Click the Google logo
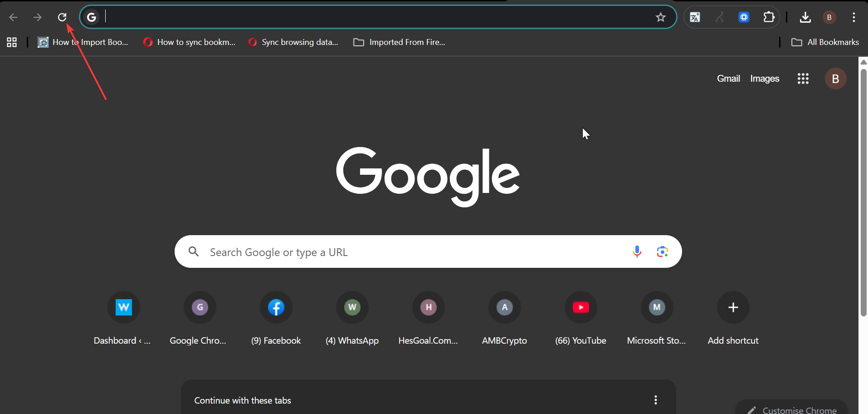The image size is (868, 414). point(428,177)
